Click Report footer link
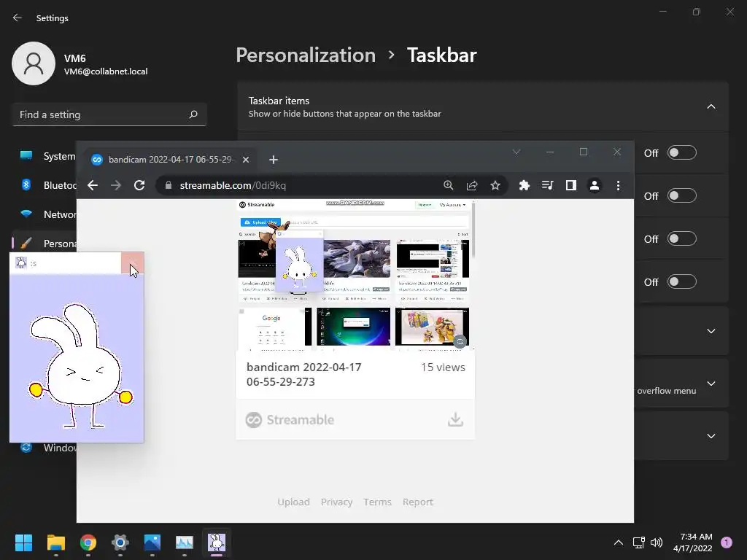747x560 pixels. click(x=418, y=502)
